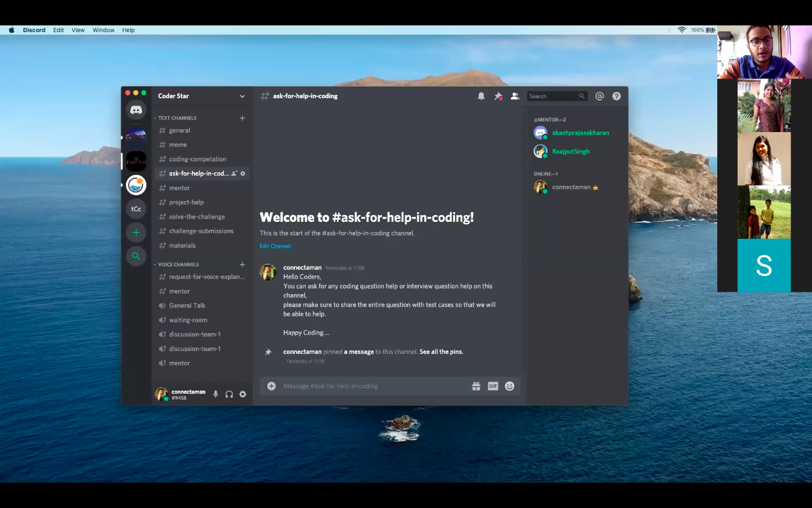Click the Search field in Discord

[557, 97]
